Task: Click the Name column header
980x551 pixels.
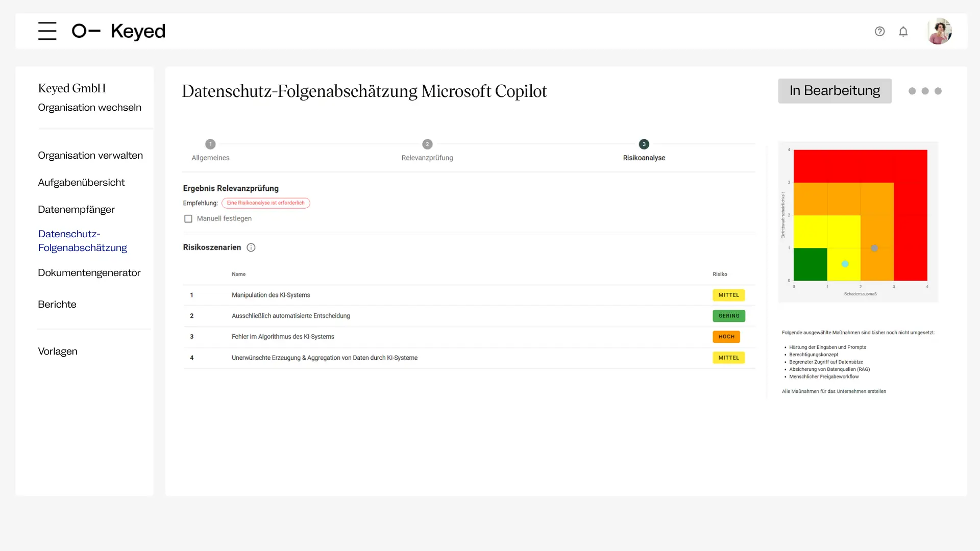Action: click(x=238, y=274)
